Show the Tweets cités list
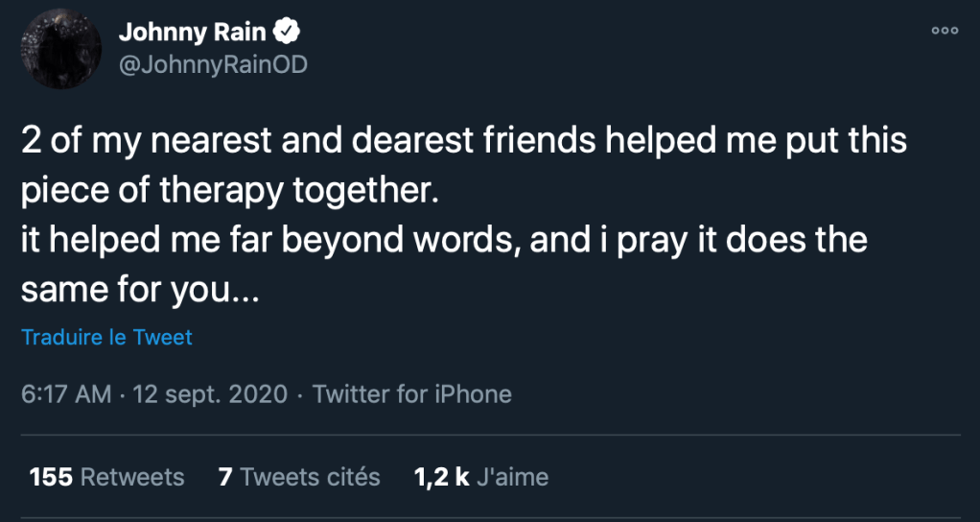This screenshot has width=980, height=522. tap(310, 477)
